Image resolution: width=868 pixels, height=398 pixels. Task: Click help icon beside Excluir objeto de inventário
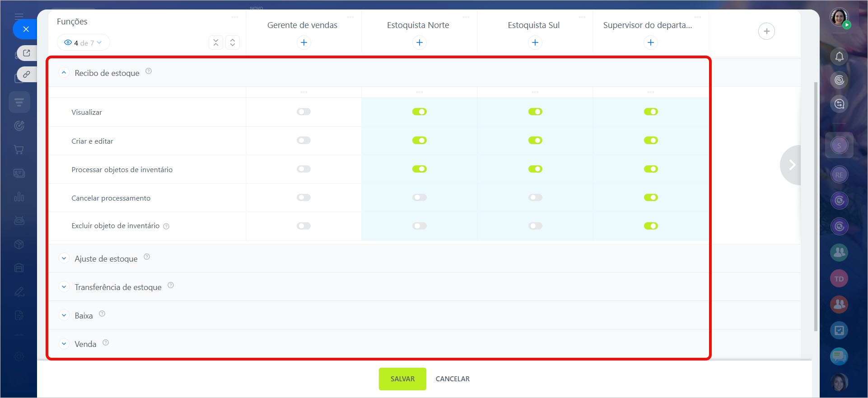coord(166,226)
